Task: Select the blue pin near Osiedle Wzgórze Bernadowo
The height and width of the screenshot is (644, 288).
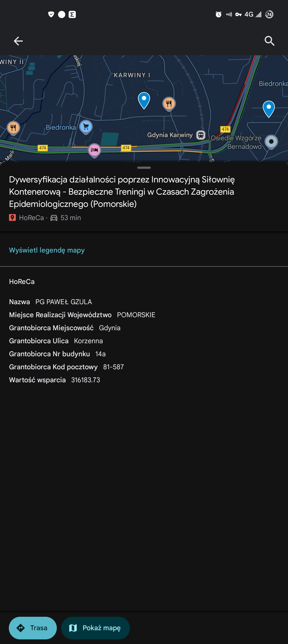Action: pyautogui.click(x=269, y=108)
